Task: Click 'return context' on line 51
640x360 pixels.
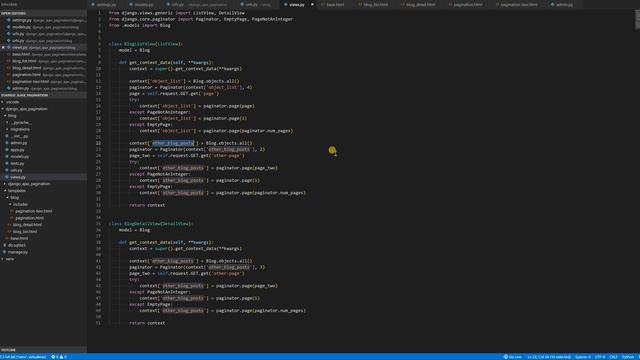Action: pyautogui.click(x=147, y=323)
